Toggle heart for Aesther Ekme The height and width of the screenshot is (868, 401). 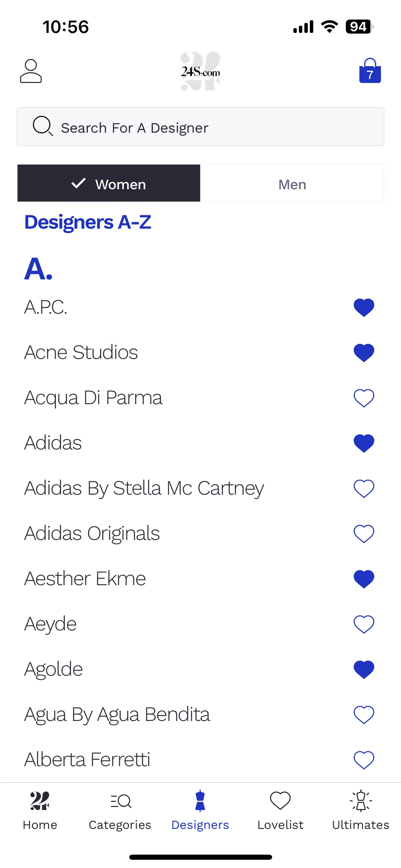[364, 579]
